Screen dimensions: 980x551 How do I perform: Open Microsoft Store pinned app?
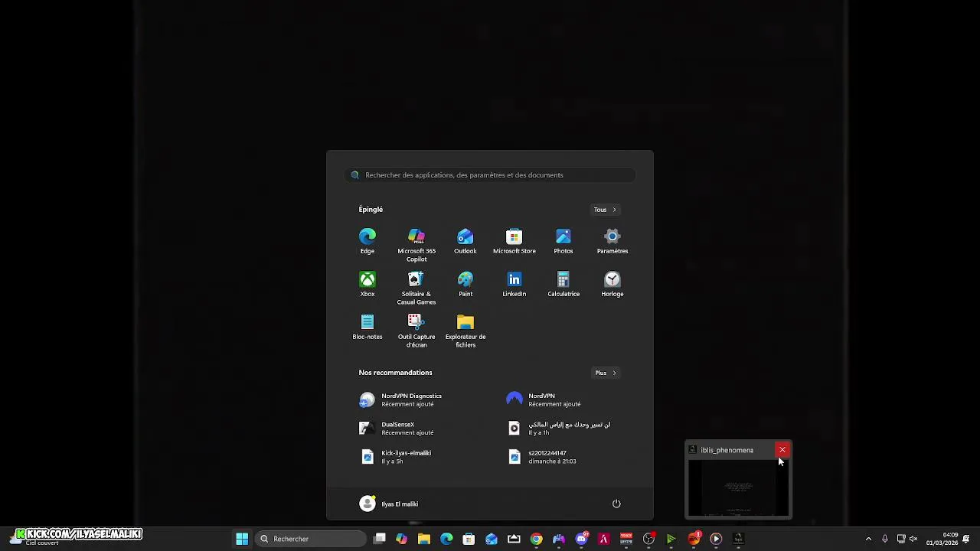pyautogui.click(x=514, y=240)
